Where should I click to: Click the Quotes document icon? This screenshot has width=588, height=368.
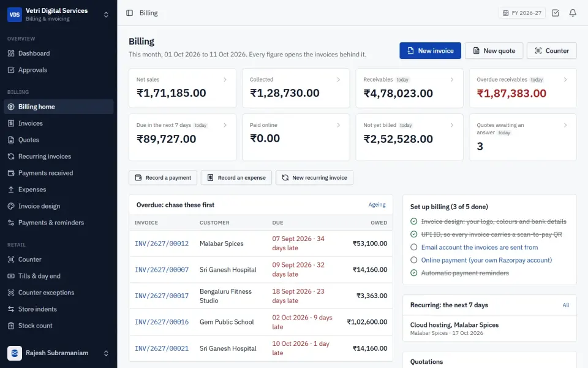click(x=11, y=140)
